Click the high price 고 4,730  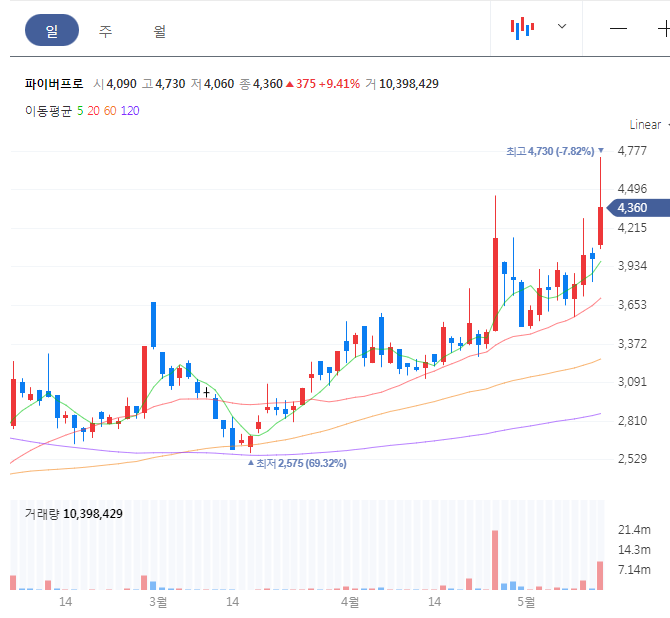pyautogui.click(x=164, y=84)
